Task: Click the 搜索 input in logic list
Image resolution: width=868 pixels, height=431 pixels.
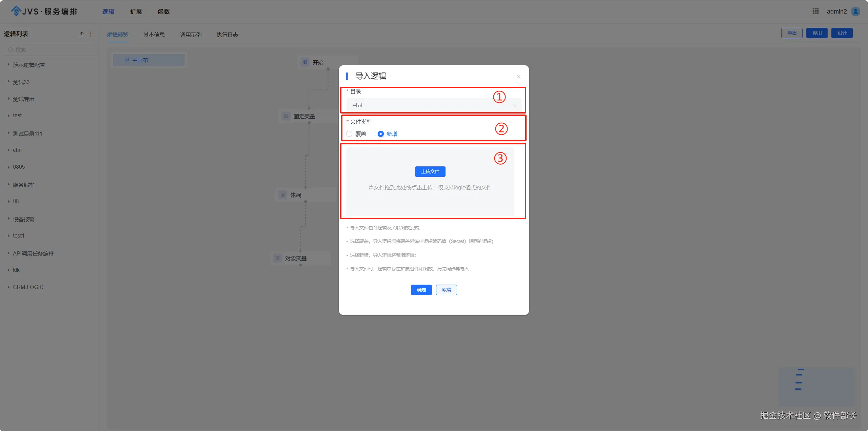Action: tap(51, 49)
